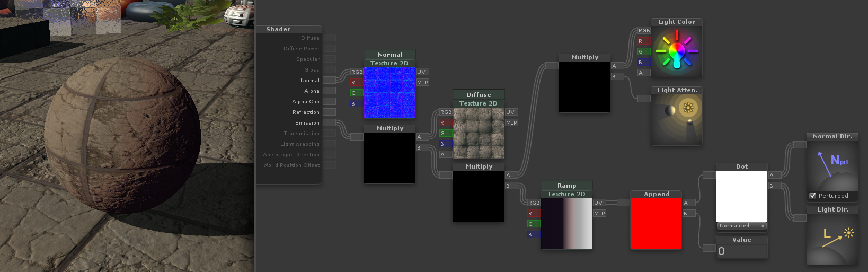Click the Value node number field

coord(741,251)
